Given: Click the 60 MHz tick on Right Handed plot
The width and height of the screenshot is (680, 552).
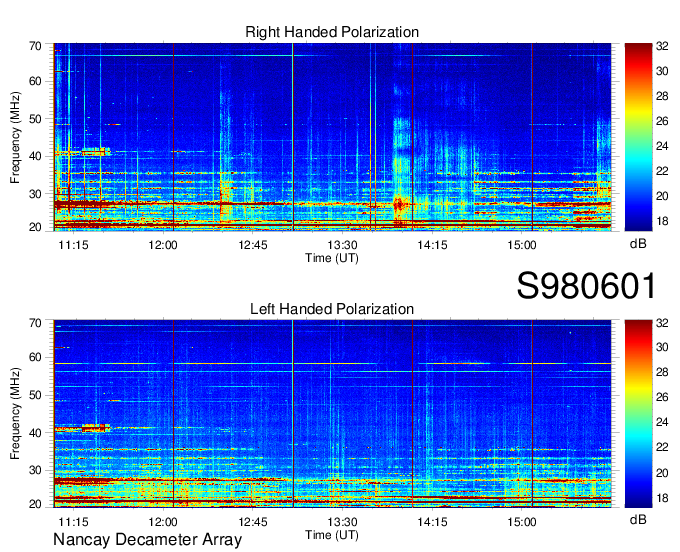Looking at the screenshot, I should (x=35, y=82).
